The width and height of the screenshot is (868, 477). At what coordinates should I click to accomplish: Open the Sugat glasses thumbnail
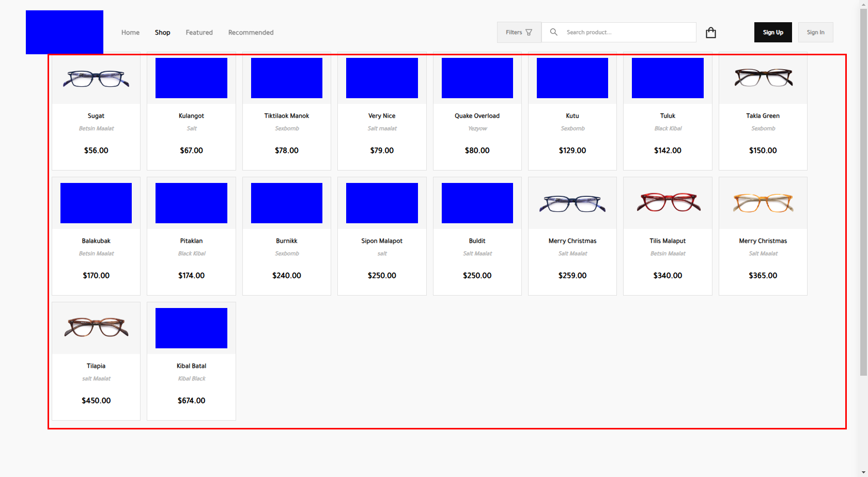96,79
